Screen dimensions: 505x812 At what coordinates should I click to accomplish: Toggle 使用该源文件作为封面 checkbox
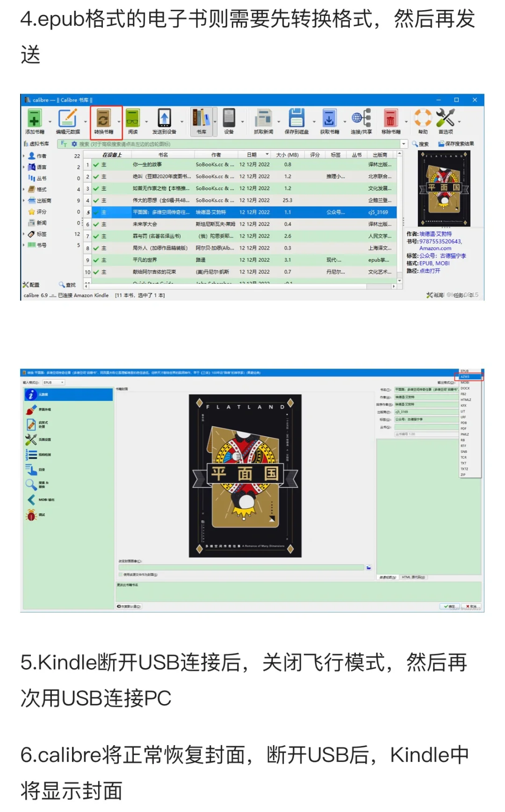121,575
